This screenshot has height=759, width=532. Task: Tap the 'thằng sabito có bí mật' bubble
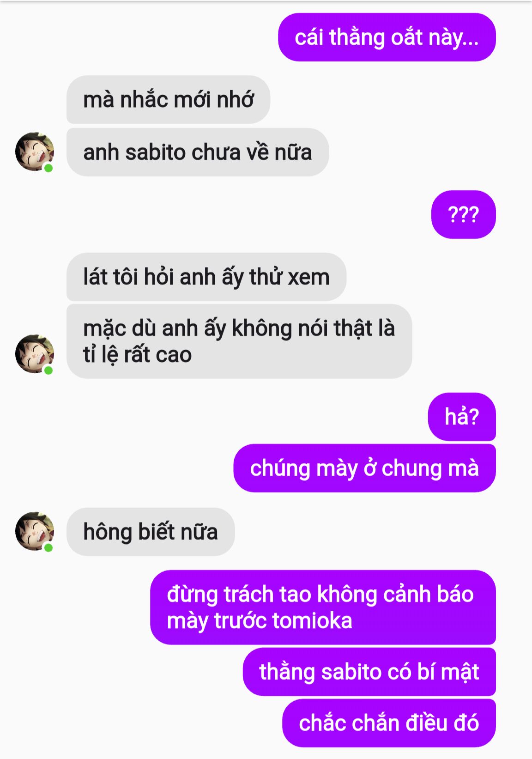(369, 672)
